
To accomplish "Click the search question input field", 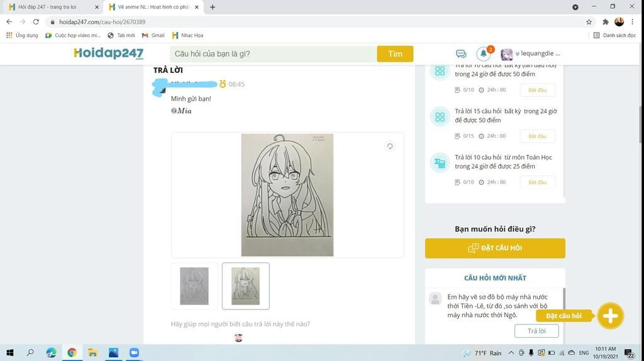I will pyautogui.click(x=273, y=54).
